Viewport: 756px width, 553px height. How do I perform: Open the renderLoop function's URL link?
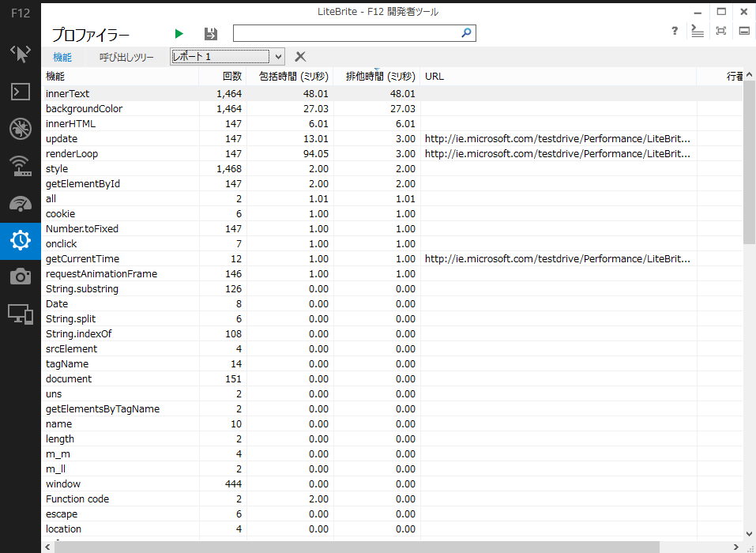coord(558,154)
